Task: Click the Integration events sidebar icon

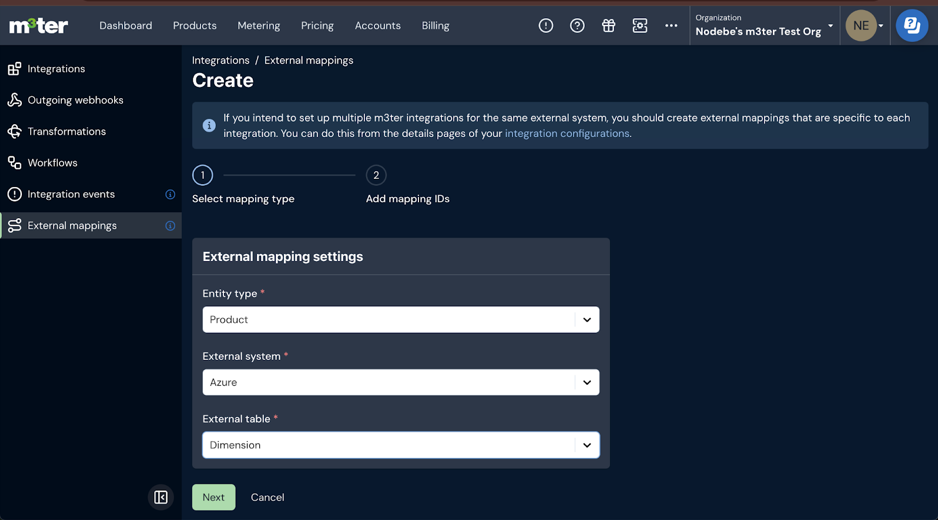Action: tap(14, 194)
